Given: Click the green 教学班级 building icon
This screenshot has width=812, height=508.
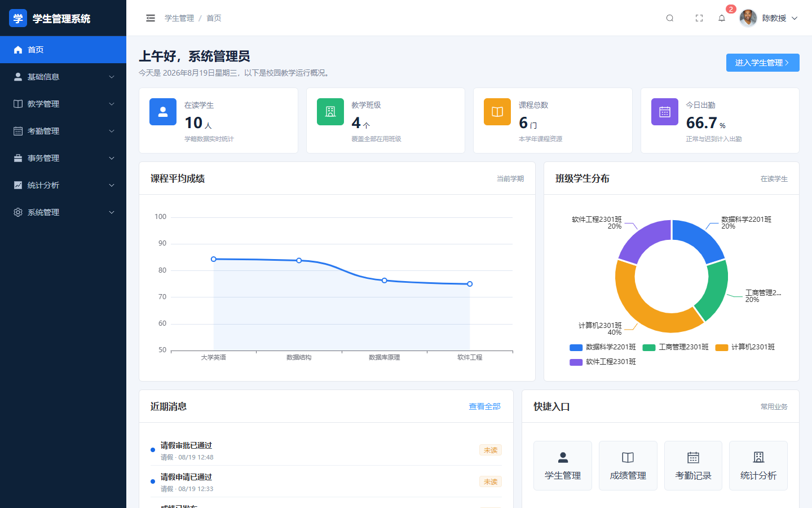Looking at the screenshot, I should pos(330,112).
